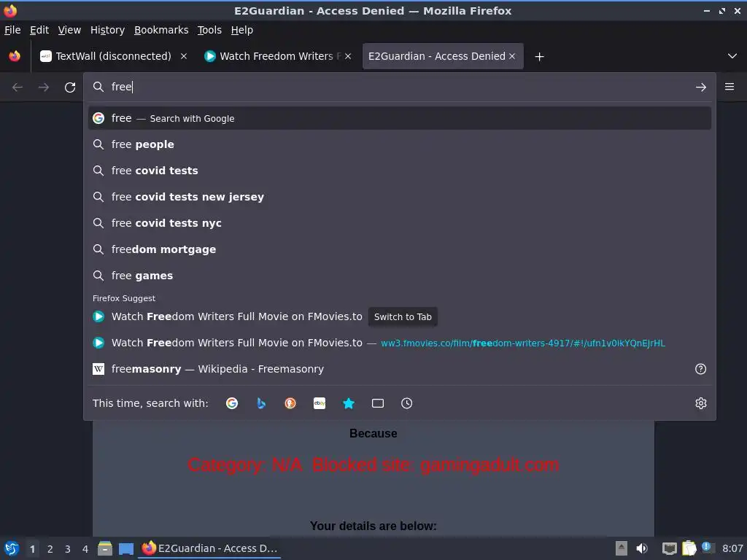Open the volume control tray icon

tap(642, 548)
